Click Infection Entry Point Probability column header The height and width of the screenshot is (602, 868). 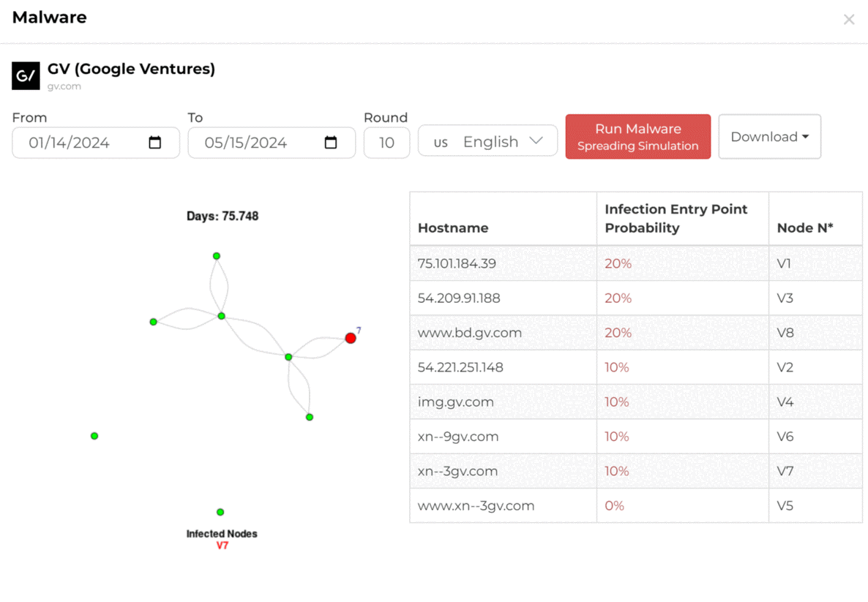click(676, 219)
